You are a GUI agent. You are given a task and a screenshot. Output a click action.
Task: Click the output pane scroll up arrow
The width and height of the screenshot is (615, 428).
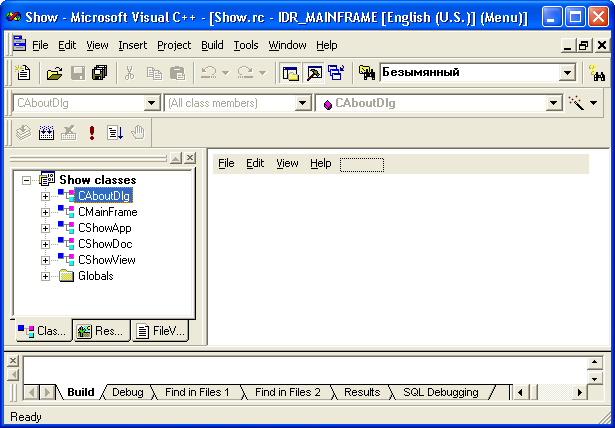(595, 362)
